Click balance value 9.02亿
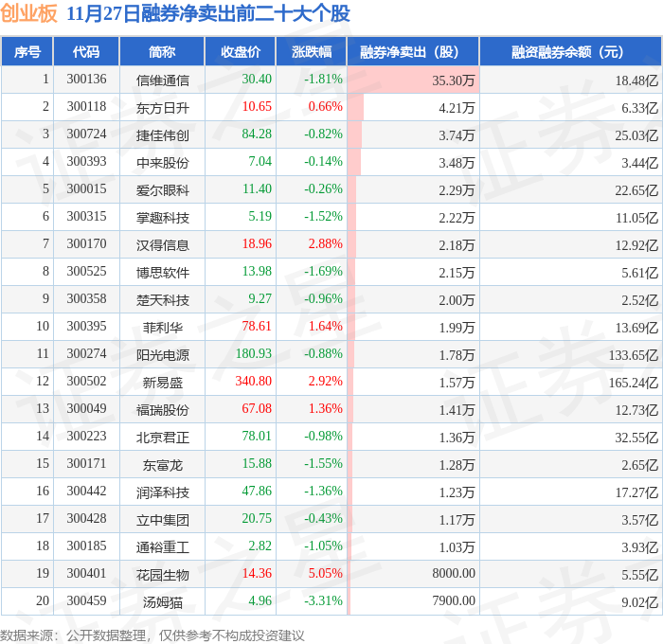Image resolution: width=663 pixels, height=644 pixels. [x=639, y=602]
